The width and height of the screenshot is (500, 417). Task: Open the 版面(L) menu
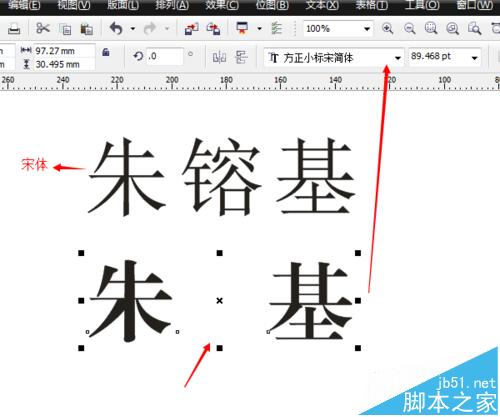(x=123, y=5)
